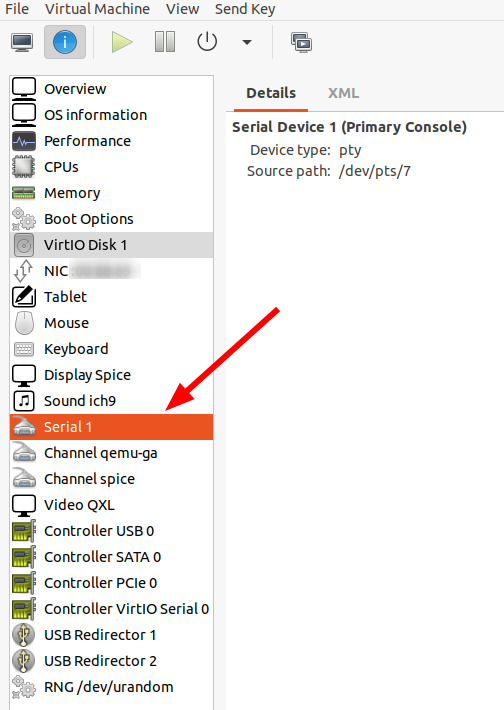Pause the virtual machine
The height and width of the screenshot is (710, 504).
pyautogui.click(x=165, y=42)
